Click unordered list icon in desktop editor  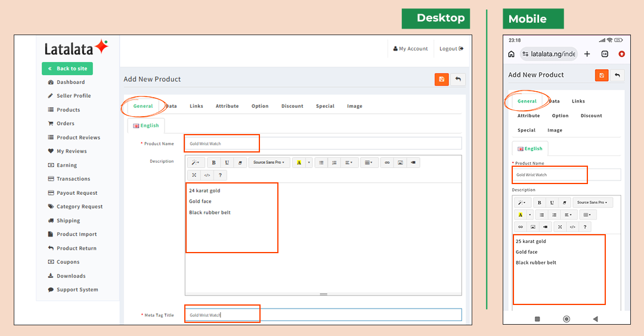(321, 163)
